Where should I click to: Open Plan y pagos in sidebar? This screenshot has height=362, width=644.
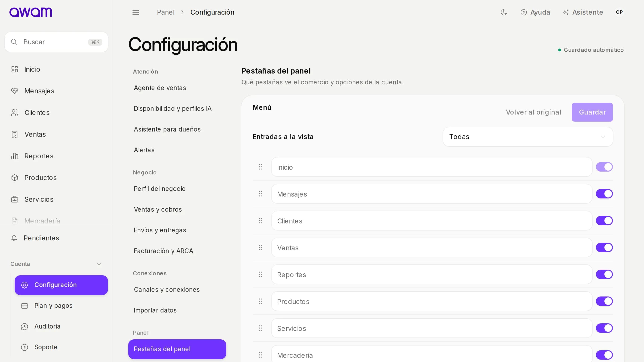[x=61, y=306]
